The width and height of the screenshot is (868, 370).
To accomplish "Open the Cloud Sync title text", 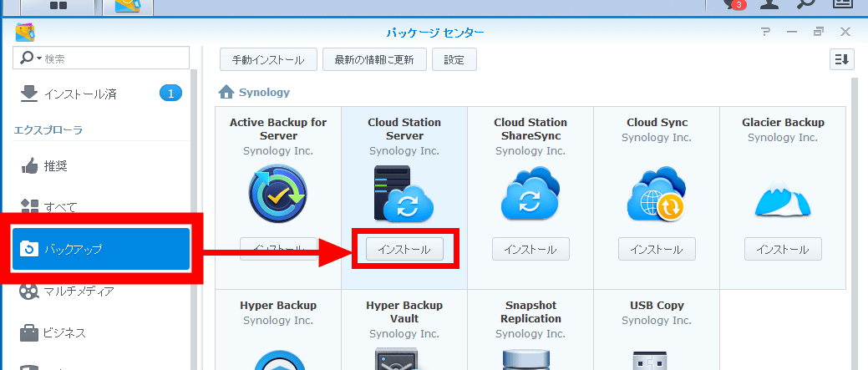I will click(x=657, y=122).
